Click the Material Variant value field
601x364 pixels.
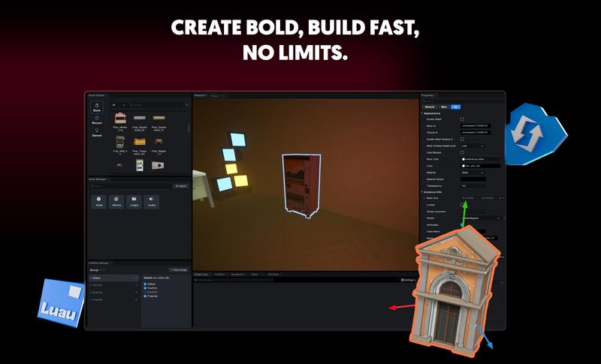click(473, 179)
